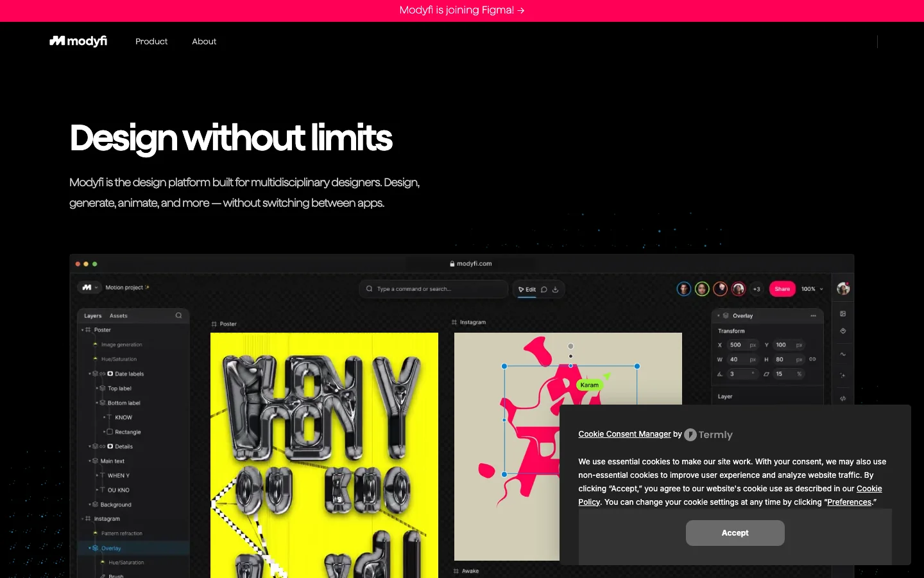Click the rotation angle field showing 3
924x578 pixels.
point(743,374)
